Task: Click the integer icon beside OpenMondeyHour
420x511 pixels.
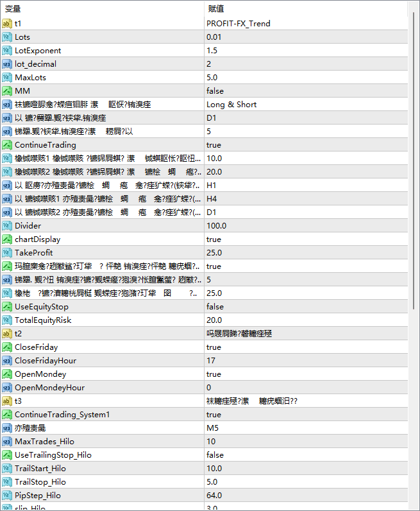Action: tap(7, 388)
